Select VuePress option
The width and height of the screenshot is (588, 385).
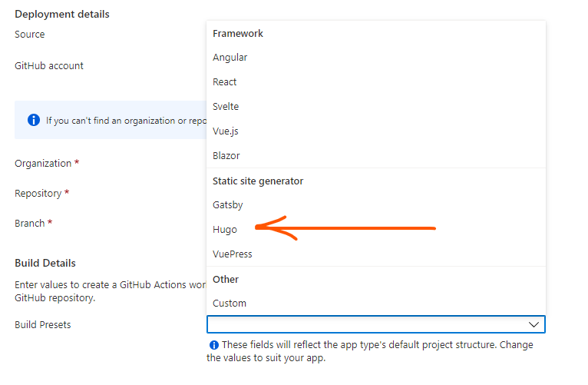(375, 254)
